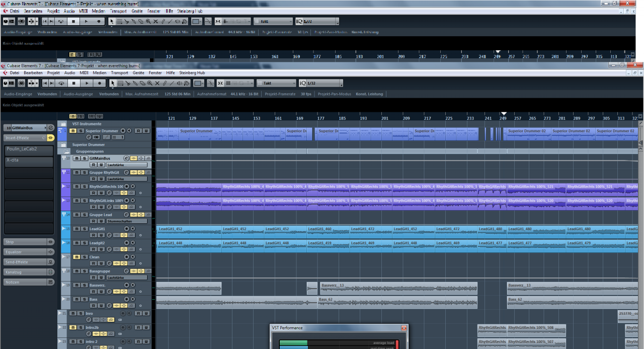Viewport: 644px width, 349px height.
Task: Click bar 177 on the ruler
Action: pyautogui.click(x=321, y=118)
